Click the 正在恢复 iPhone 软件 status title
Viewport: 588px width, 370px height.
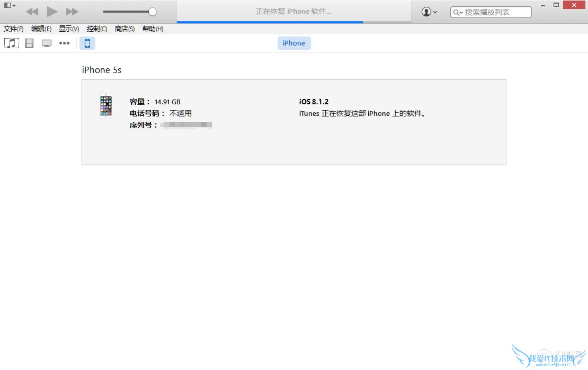click(293, 11)
